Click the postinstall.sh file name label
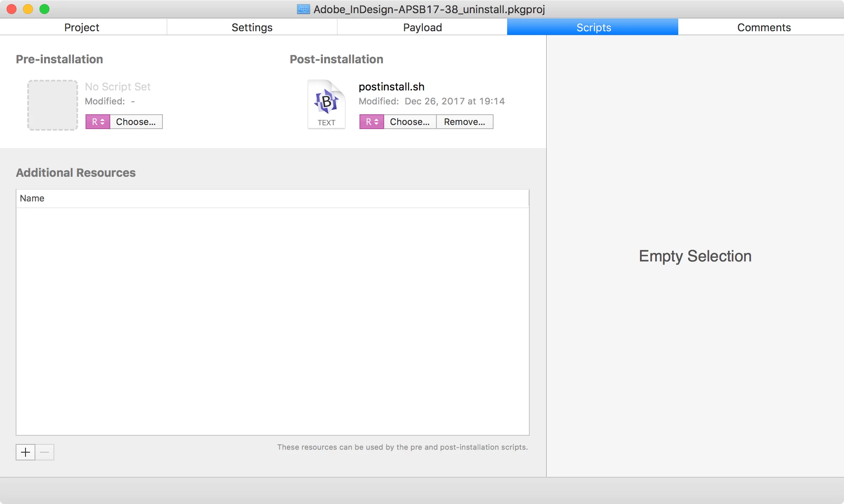The height and width of the screenshot is (504, 844). 391,87
